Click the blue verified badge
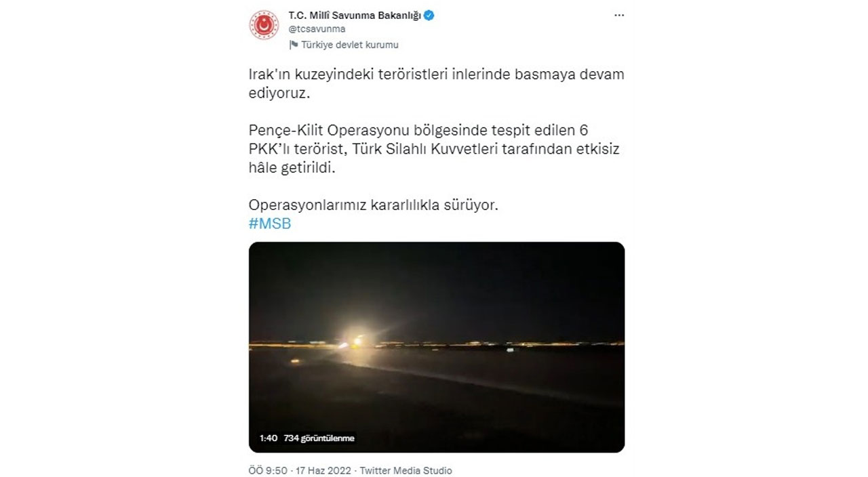 tap(429, 15)
